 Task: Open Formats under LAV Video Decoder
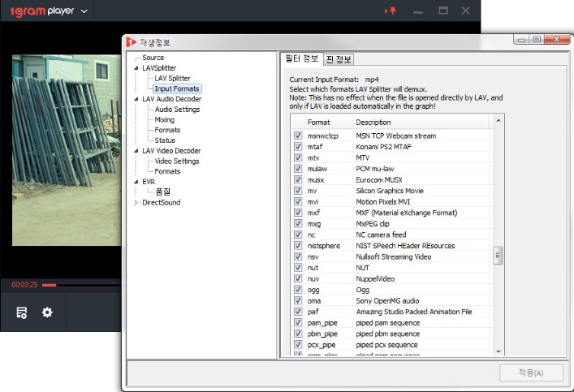pos(167,171)
